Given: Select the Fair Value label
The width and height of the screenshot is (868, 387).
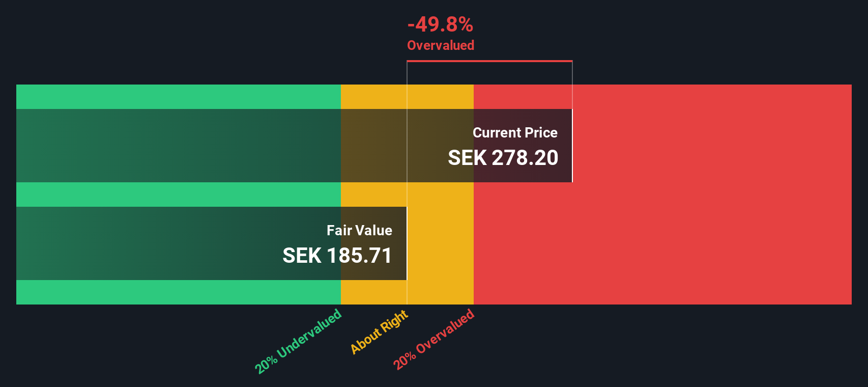Looking at the screenshot, I should tap(359, 230).
